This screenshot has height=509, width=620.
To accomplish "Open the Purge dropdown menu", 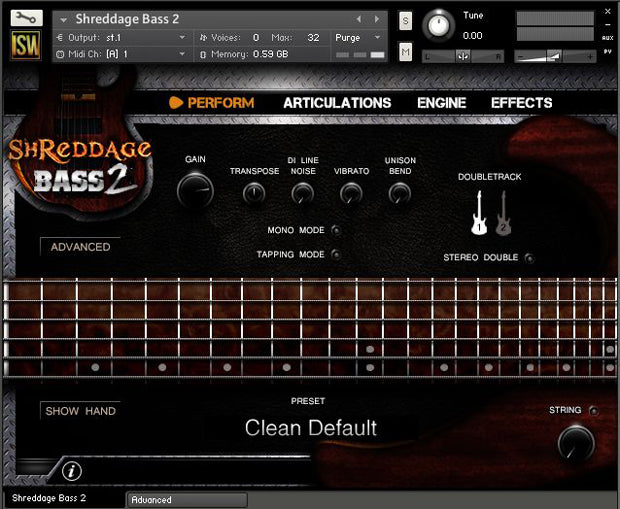I will [x=358, y=38].
